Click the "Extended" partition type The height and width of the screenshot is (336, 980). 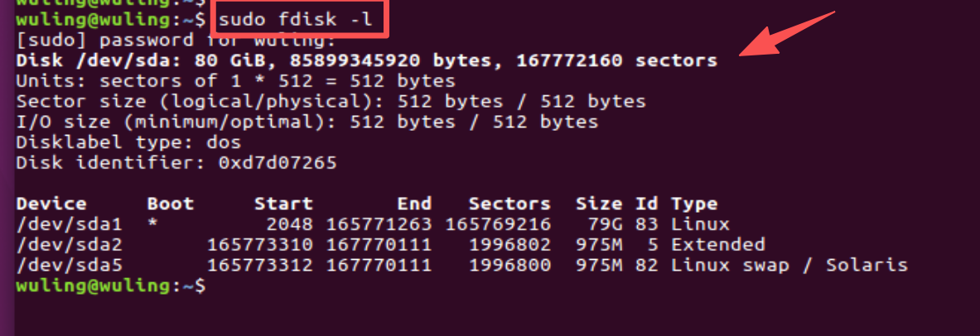(x=717, y=245)
